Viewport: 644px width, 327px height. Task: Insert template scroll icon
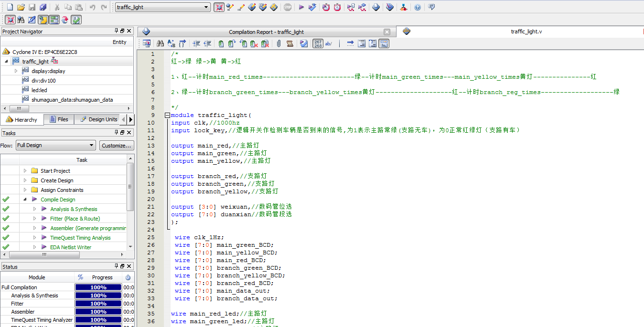pos(290,43)
